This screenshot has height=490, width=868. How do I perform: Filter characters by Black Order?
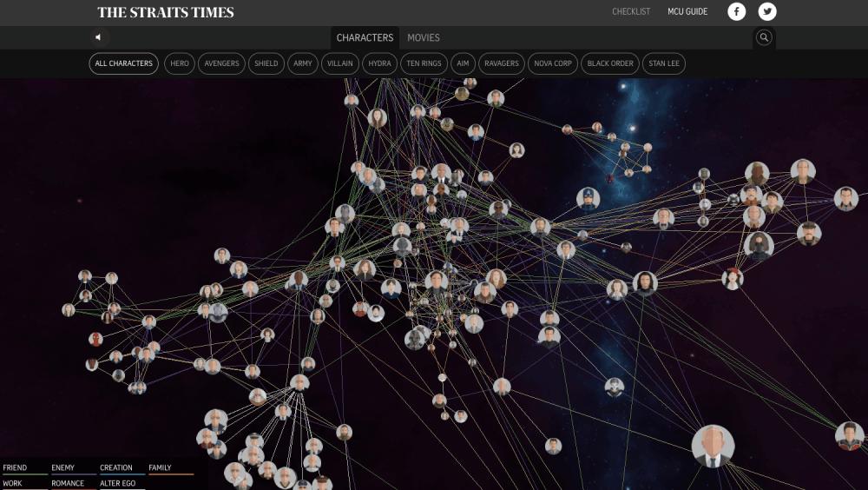coord(610,63)
